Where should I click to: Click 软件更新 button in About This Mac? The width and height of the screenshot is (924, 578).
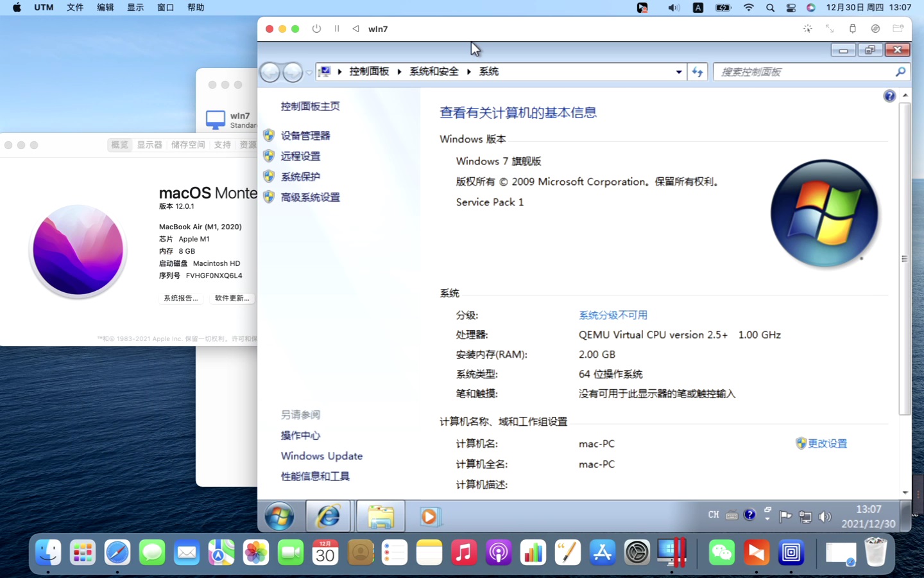point(232,298)
